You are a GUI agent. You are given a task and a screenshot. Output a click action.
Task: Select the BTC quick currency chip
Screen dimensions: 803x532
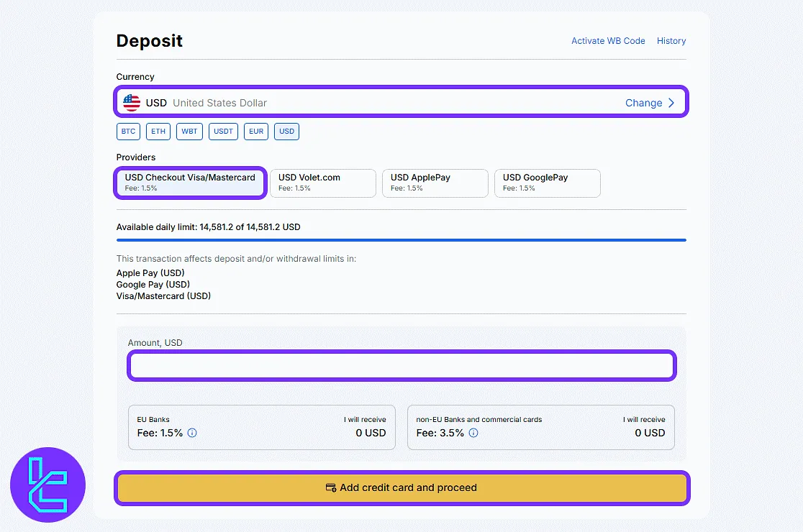click(x=129, y=132)
